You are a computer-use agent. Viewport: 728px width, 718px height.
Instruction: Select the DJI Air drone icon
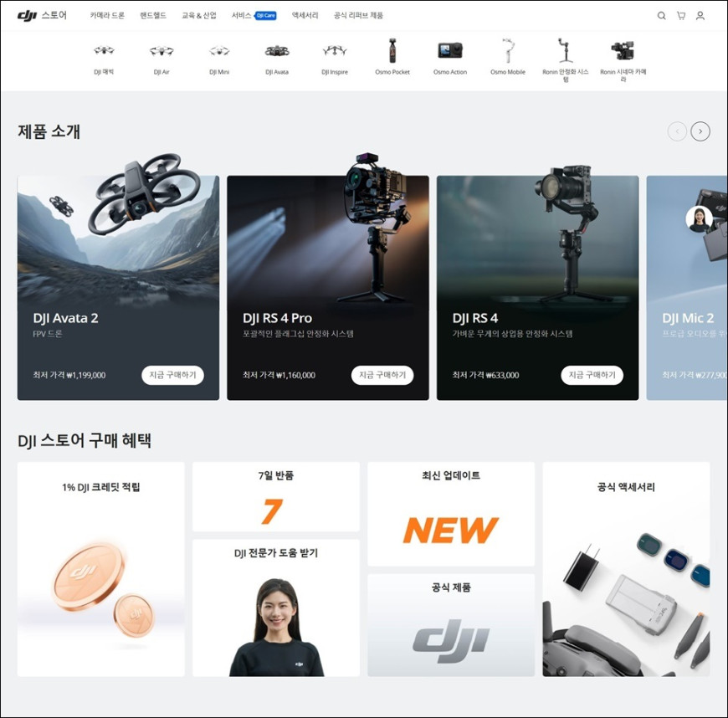coord(161,50)
